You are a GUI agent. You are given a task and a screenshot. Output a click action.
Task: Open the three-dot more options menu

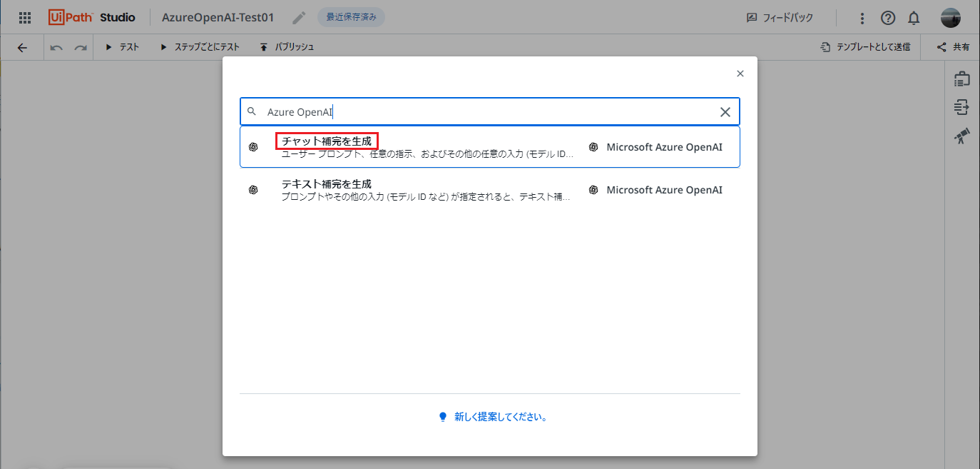[862, 18]
